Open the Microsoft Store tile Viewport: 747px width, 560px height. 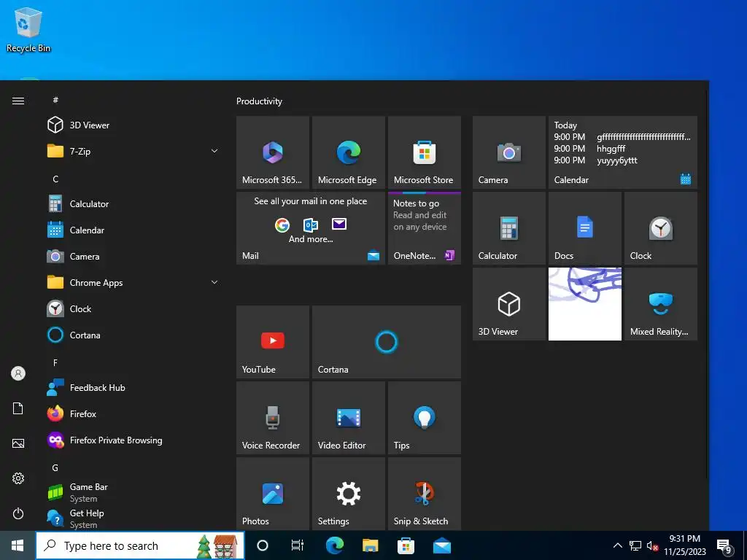[424, 152]
